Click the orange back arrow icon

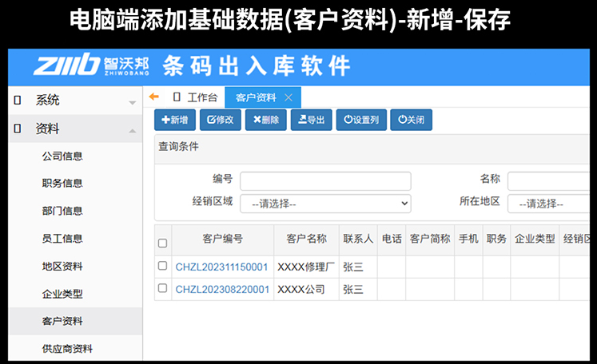point(153,97)
